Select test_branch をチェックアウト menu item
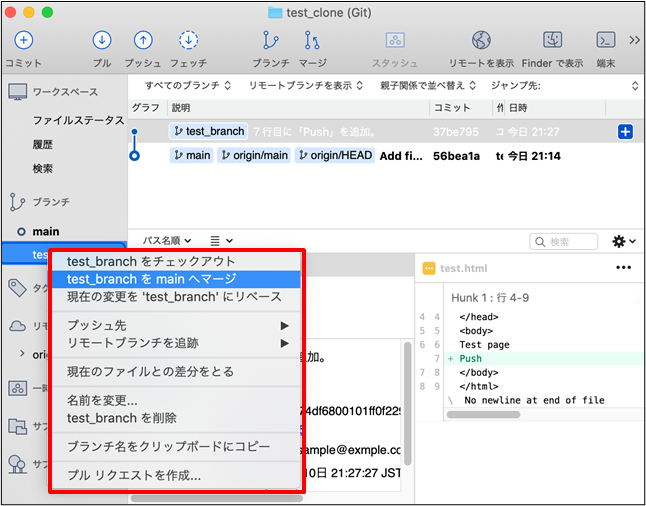 [x=176, y=261]
